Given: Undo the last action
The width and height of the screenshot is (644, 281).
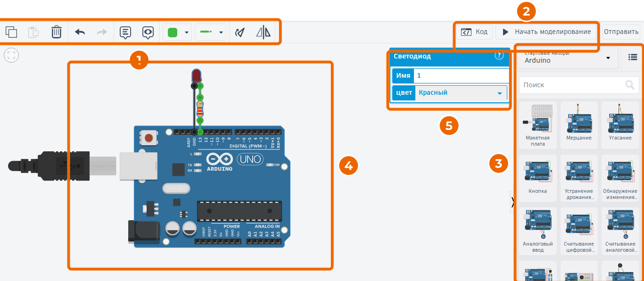Looking at the screenshot, I should click(80, 32).
